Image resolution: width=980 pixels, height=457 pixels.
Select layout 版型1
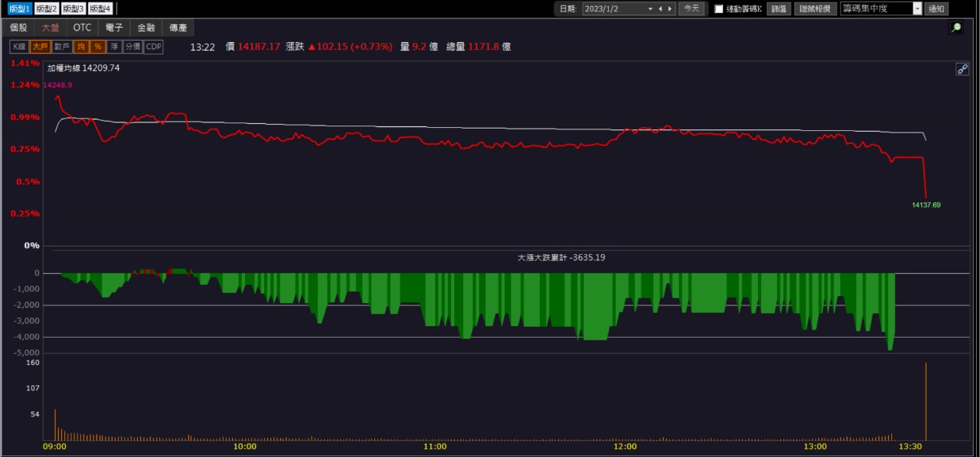pos(20,8)
